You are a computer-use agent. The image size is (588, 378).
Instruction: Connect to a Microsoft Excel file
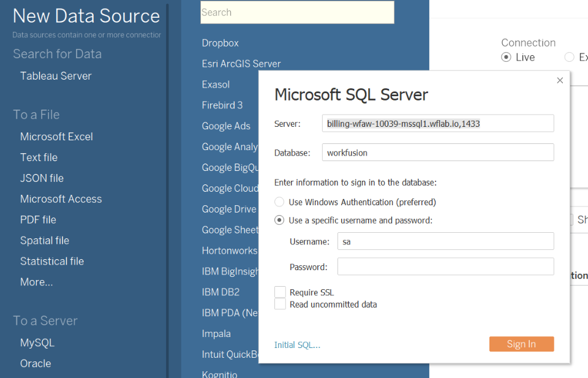coord(56,137)
